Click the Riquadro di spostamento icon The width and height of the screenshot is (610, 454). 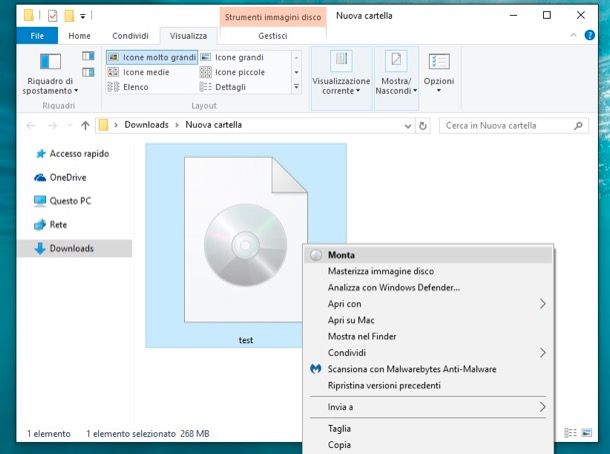pyautogui.click(x=50, y=61)
